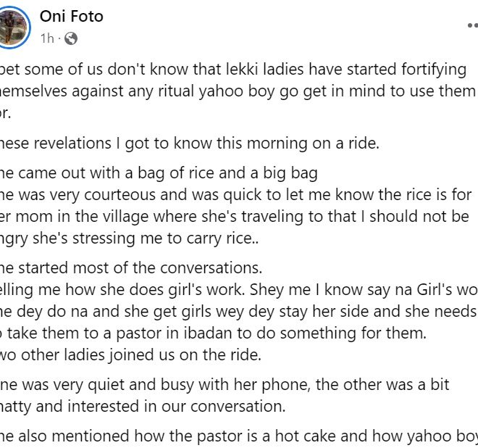Click the line "very quiet and busy with her phone"

click(x=225, y=384)
